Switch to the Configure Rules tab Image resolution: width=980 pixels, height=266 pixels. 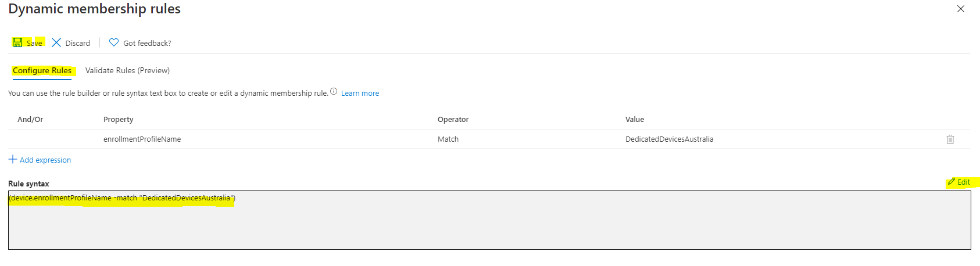42,70
